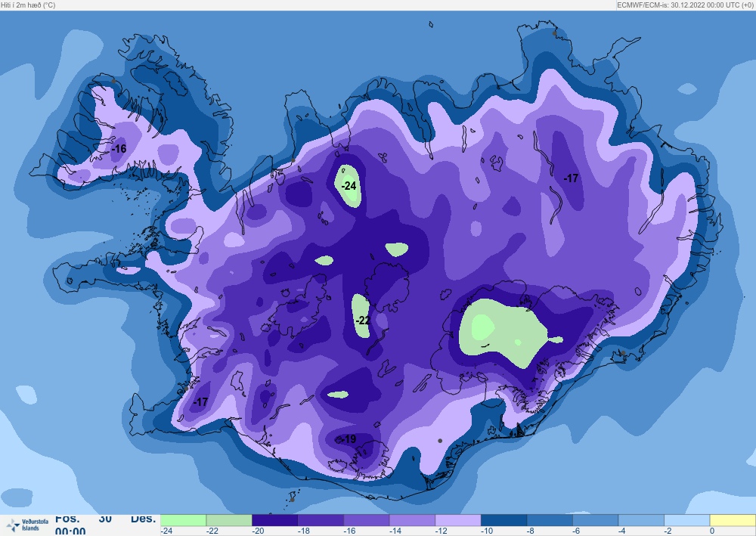Click the -24 temperature label on the map
Viewport: 756px width, 536px height.
click(349, 185)
